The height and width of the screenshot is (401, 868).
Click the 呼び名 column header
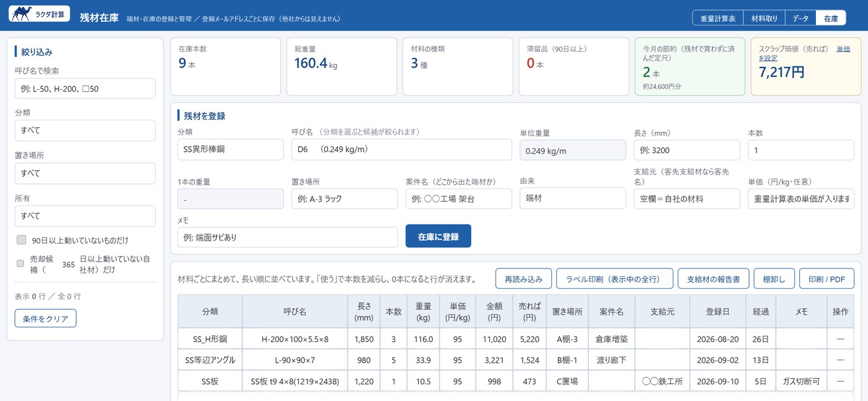pyautogui.click(x=294, y=312)
